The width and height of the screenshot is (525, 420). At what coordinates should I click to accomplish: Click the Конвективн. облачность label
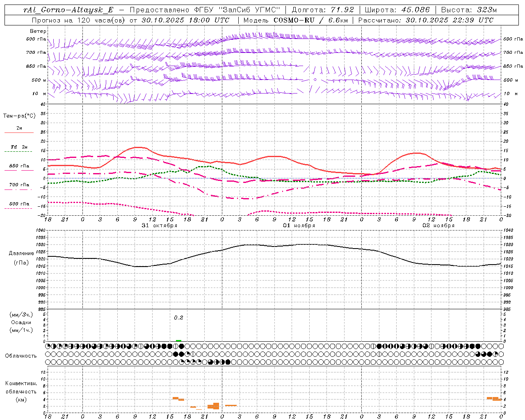pyautogui.click(x=21, y=388)
